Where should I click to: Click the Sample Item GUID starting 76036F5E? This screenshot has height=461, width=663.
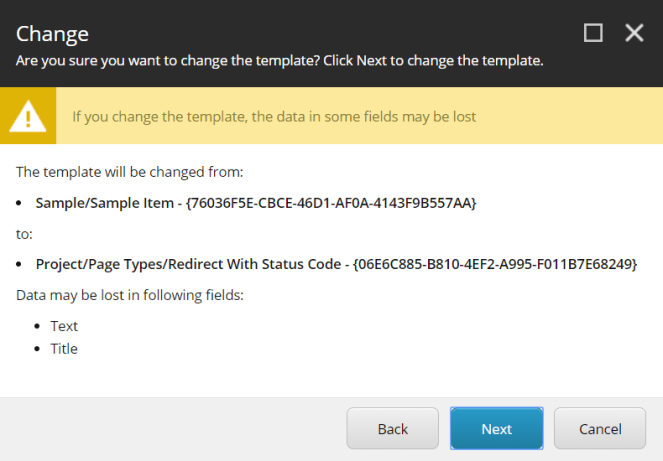(329, 202)
